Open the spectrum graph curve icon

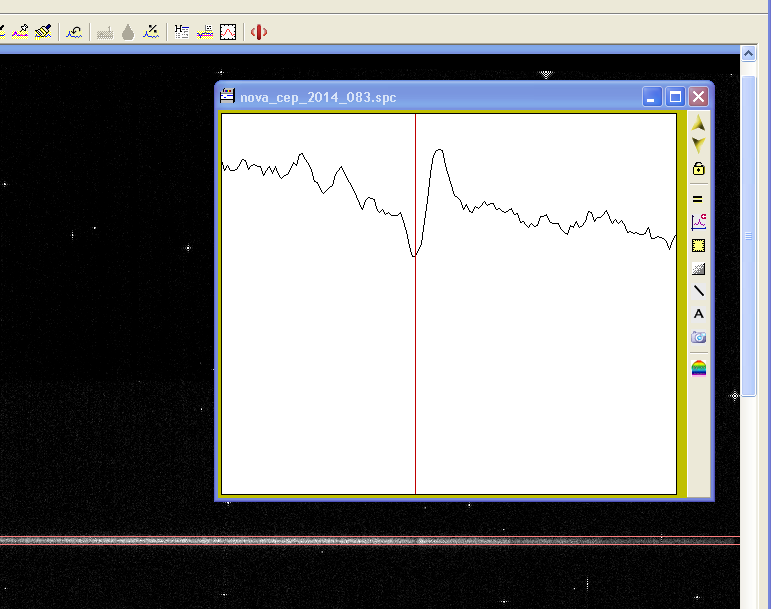(698, 222)
